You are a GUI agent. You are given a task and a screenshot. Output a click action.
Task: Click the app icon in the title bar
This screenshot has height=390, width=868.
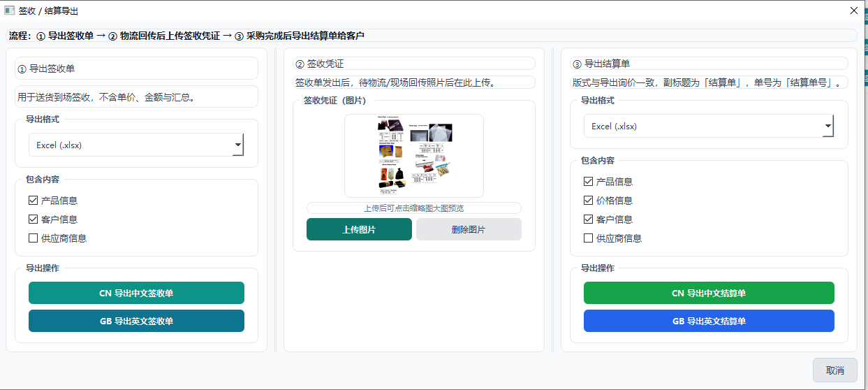(x=9, y=10)
